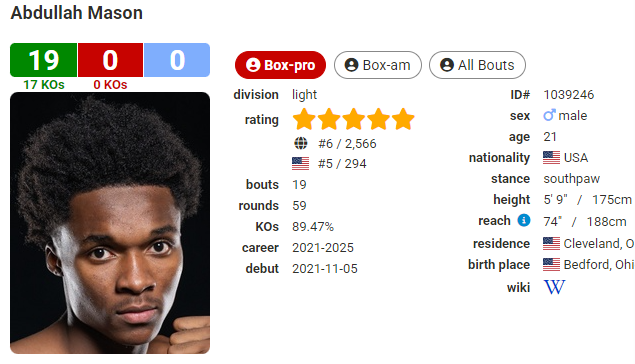
Task: Switch to the All Bouts tab
Action: 477,65
